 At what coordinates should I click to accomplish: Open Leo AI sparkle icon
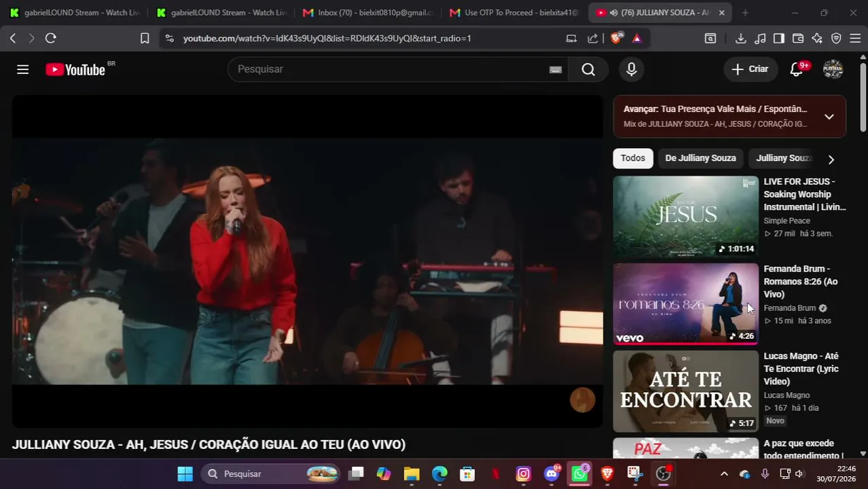(817, 38)
